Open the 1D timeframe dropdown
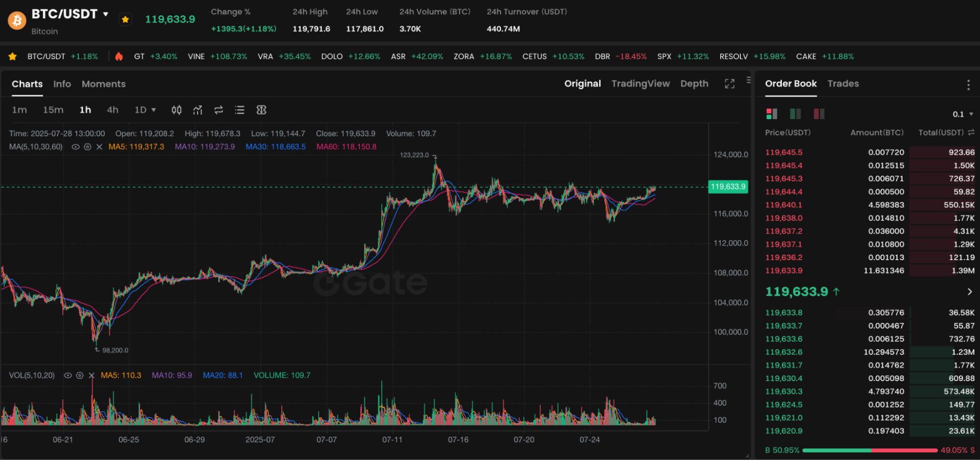The image size is (980, 460). [x=145, y=110]
